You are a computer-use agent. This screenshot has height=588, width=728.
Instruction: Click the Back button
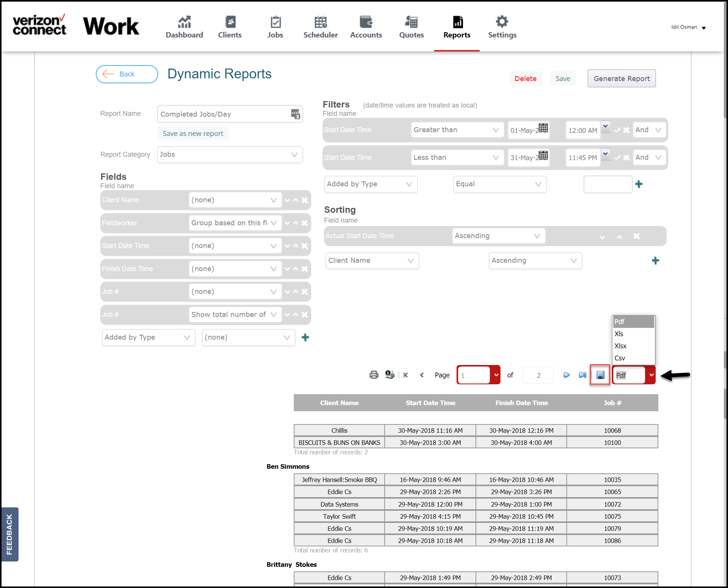coord(127,74)
